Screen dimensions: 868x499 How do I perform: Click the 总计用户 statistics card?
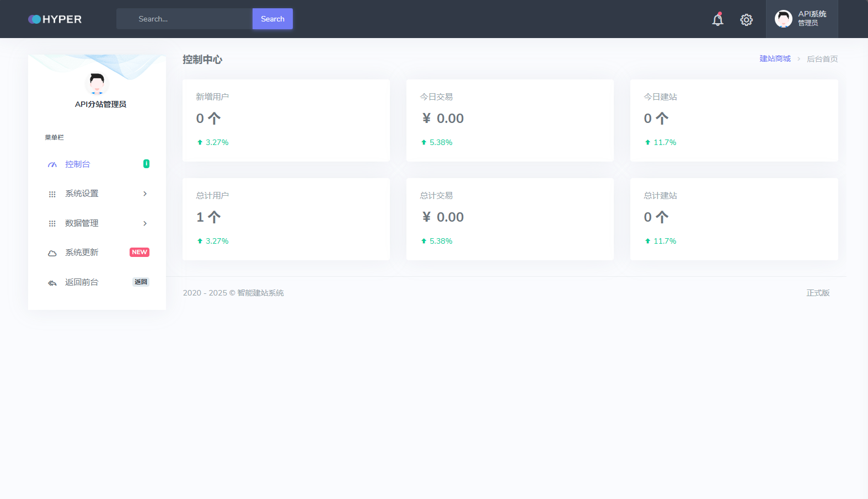tap(286, 219)
